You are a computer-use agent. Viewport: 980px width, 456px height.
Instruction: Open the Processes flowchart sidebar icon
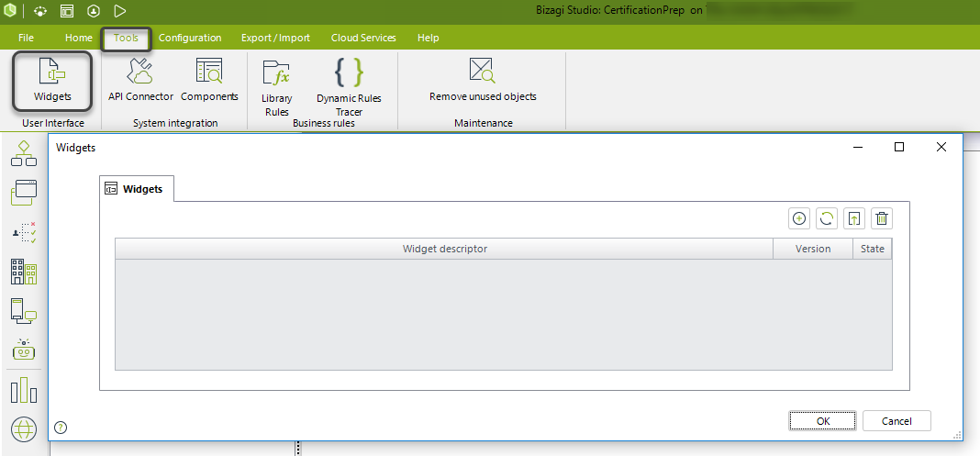click(x=24, y=153)
